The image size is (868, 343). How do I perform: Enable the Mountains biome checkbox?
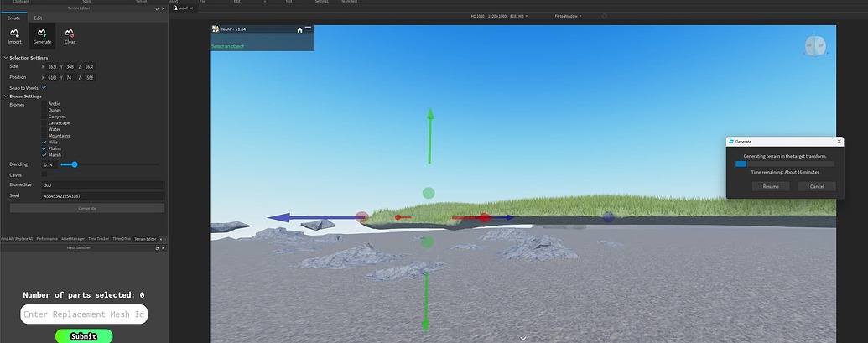44,136
